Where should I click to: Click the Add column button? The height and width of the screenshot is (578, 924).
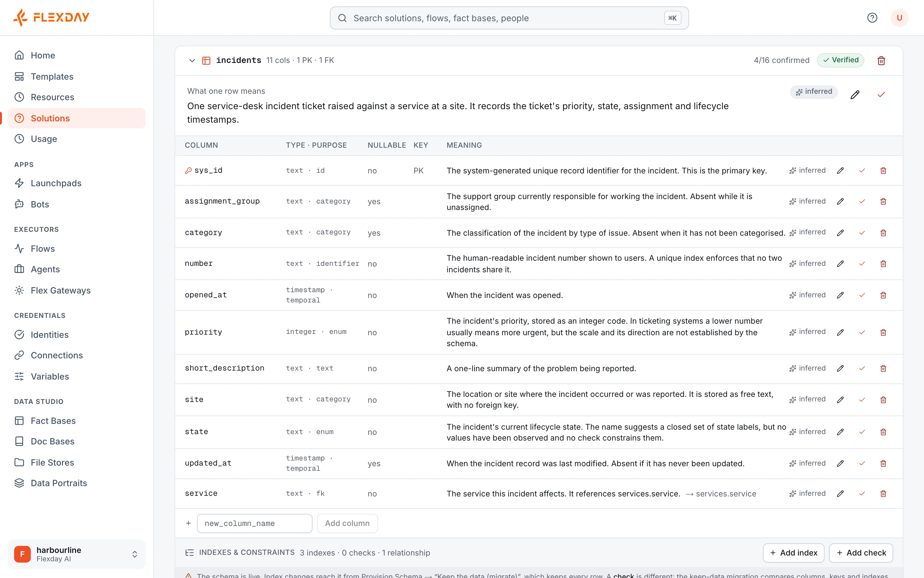click(x=347, y=523)
